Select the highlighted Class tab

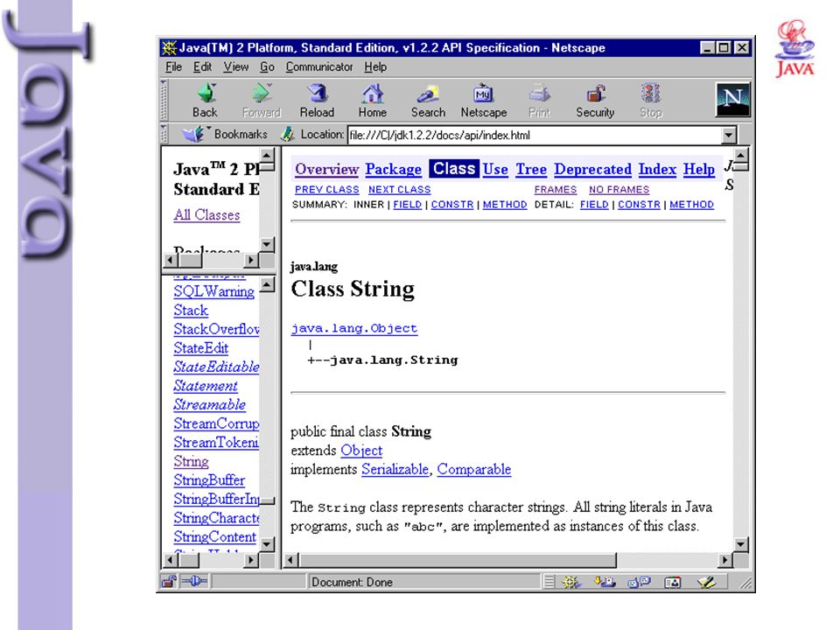pyautogui.click(x=454, y=169)
